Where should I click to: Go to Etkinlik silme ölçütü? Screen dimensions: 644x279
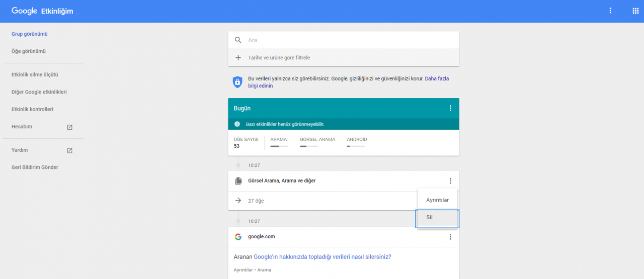[x=35, y=75]
